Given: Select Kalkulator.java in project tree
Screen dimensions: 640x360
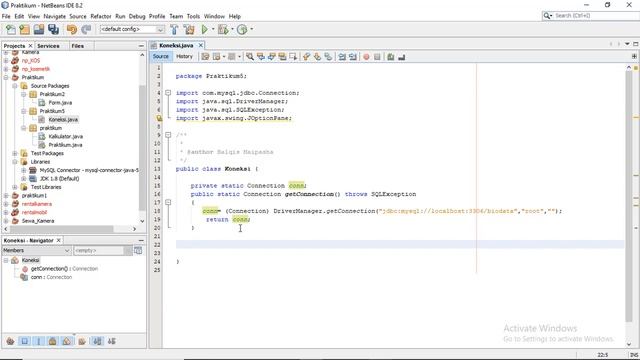Looking at the screenshot, I should (65, 136).
